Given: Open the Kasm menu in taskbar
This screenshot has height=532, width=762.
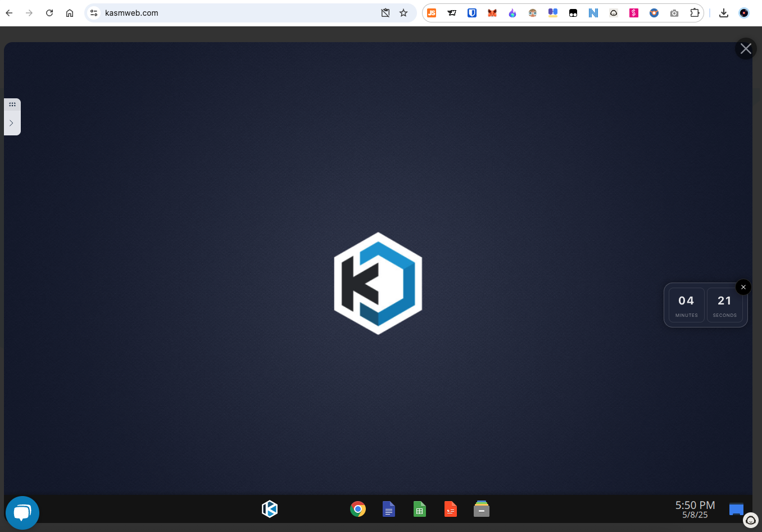Looking at the screenshot, I should tap(270, 509).
